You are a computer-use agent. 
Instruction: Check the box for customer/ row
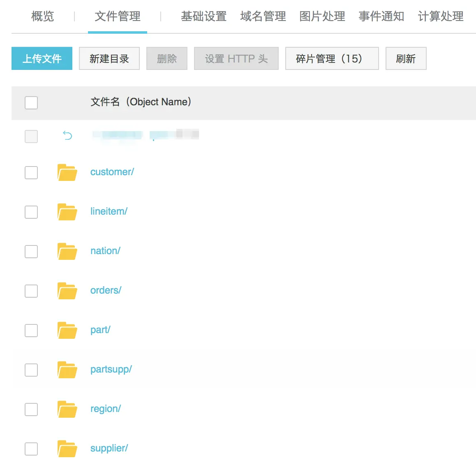coord(31,173)
